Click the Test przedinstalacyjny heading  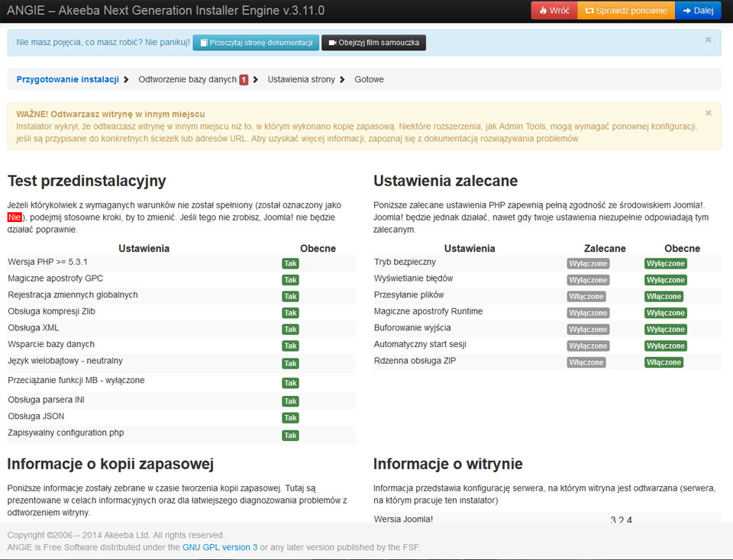(87, 181)
